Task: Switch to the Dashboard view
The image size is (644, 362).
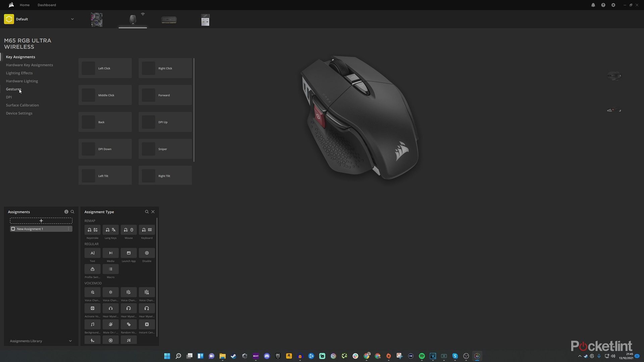Action: click(x=47, y=5)
